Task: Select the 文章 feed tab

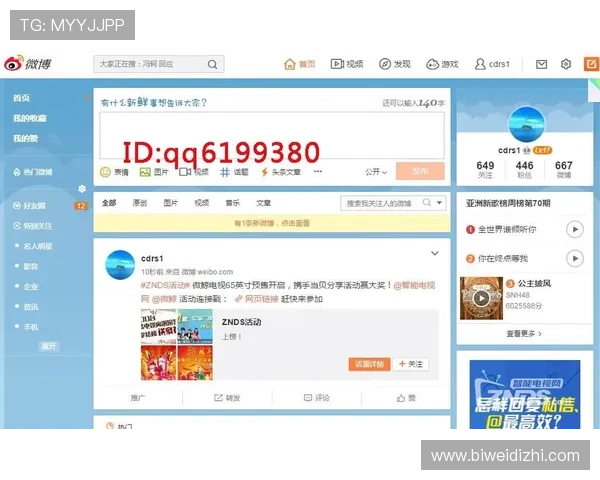Action: [263, 203]
